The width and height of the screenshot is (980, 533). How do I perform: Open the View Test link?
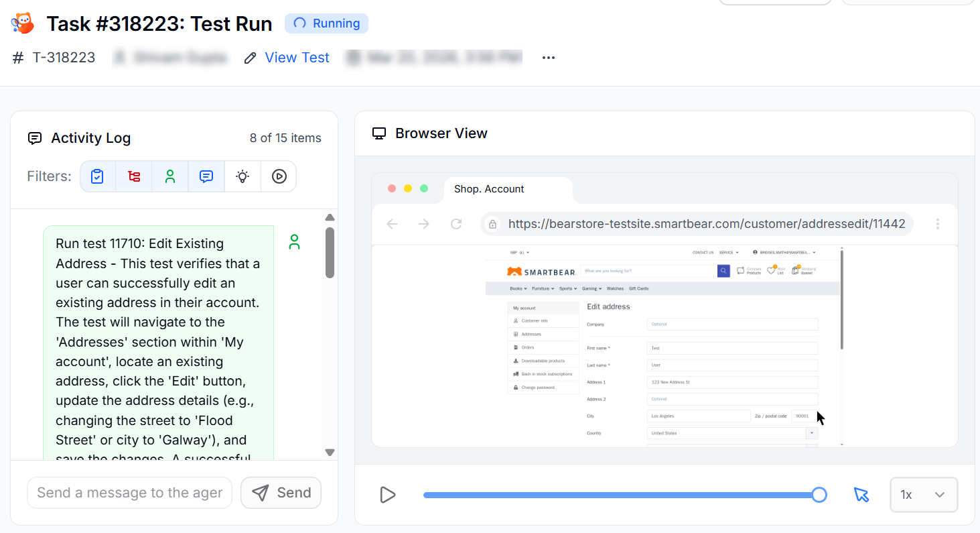297,58
